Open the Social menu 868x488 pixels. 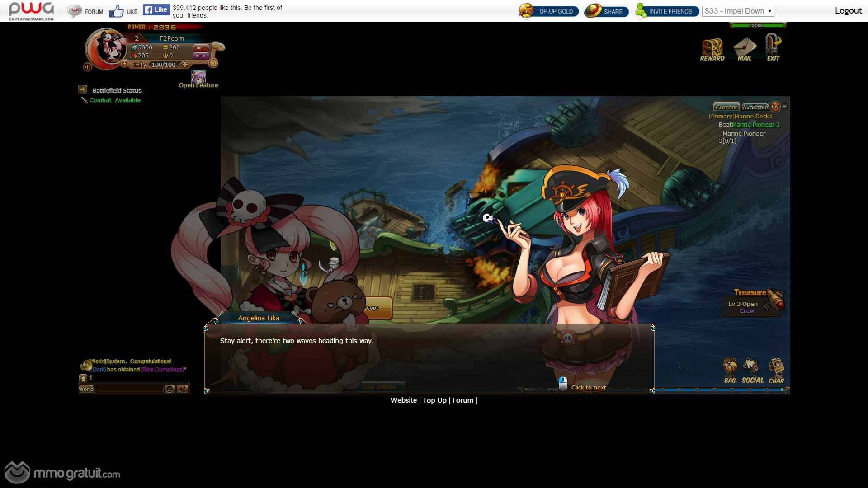(752, 371)
